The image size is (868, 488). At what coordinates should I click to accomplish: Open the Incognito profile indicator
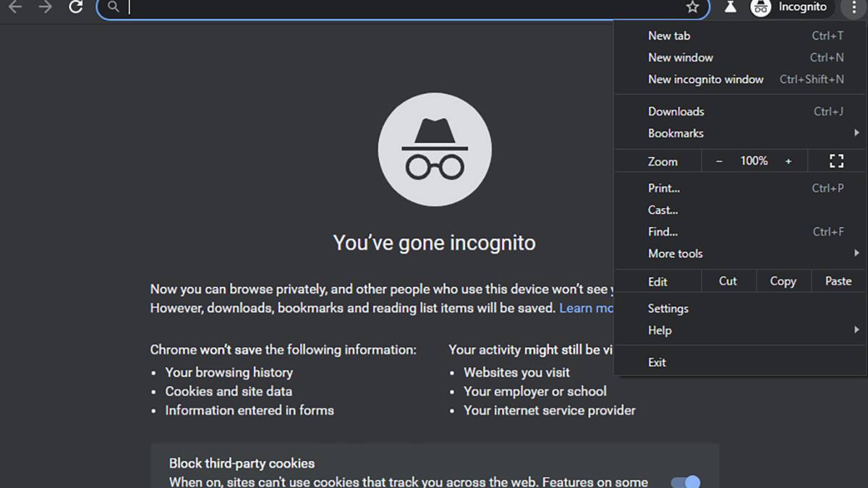(792, 7)
